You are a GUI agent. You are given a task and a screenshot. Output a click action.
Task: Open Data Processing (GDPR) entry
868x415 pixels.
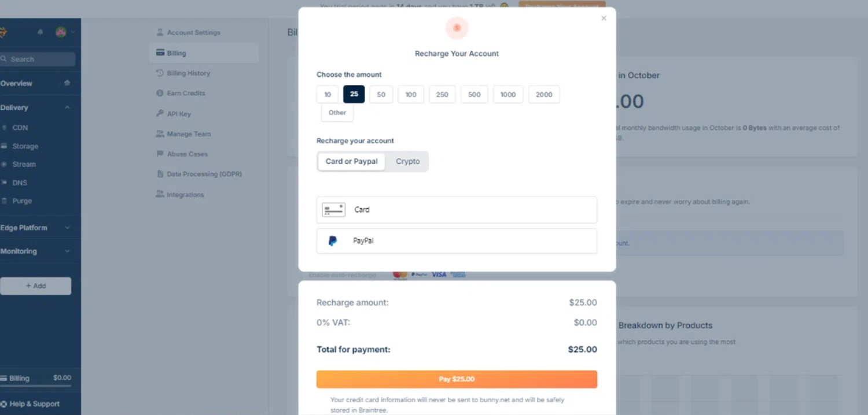point(204,174)
